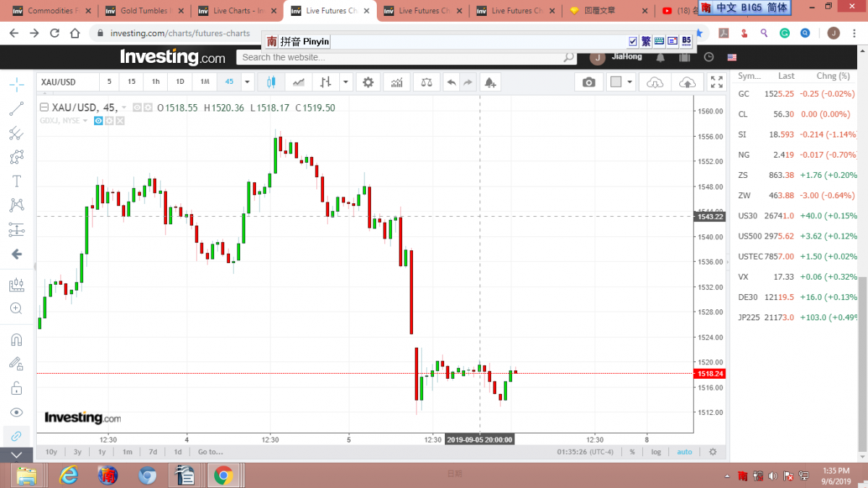This screenshot has height=488, width=868.
Task: Toggle visibility of GDXJ, NYSE series
Action: (x=98, y=121)
